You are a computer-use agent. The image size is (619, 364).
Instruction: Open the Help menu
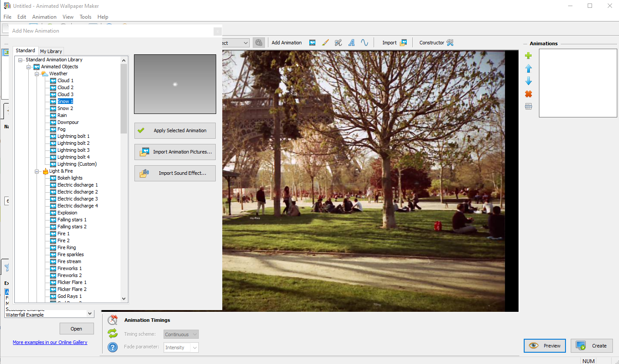tap(103, 17)
